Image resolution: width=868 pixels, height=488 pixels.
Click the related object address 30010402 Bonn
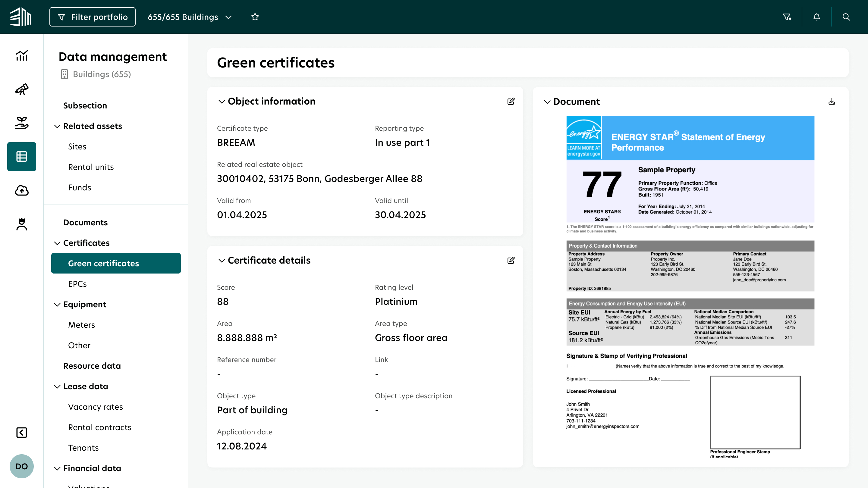click(319, 179)
